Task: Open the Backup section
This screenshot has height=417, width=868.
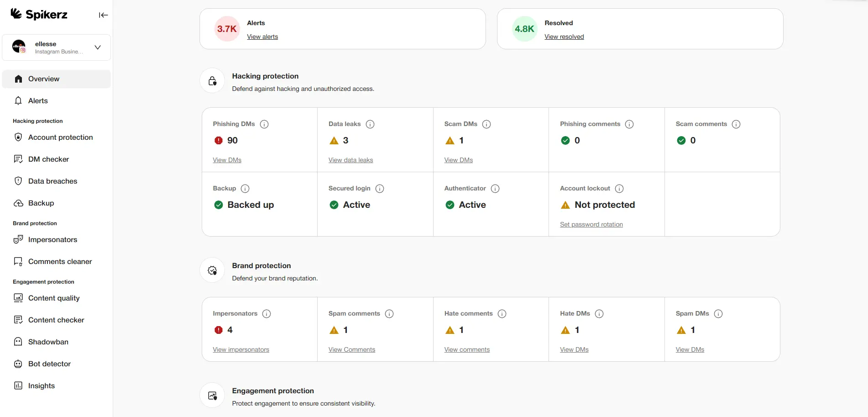Action: pyautogui.click(x=41, y=203)
